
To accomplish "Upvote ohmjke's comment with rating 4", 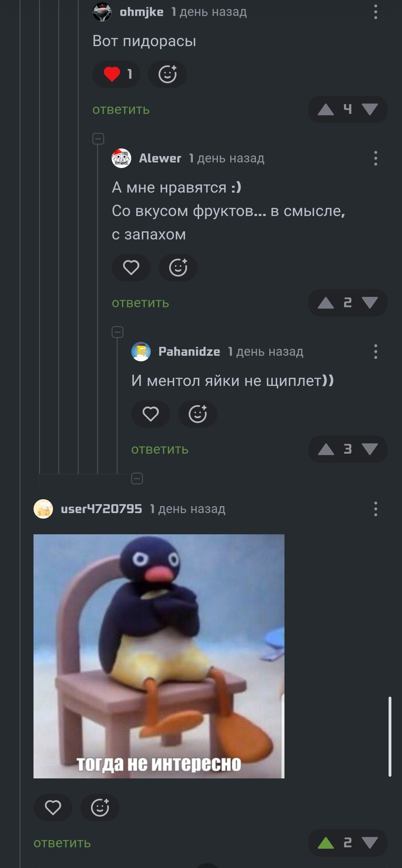I will click(x=326, y=109).
